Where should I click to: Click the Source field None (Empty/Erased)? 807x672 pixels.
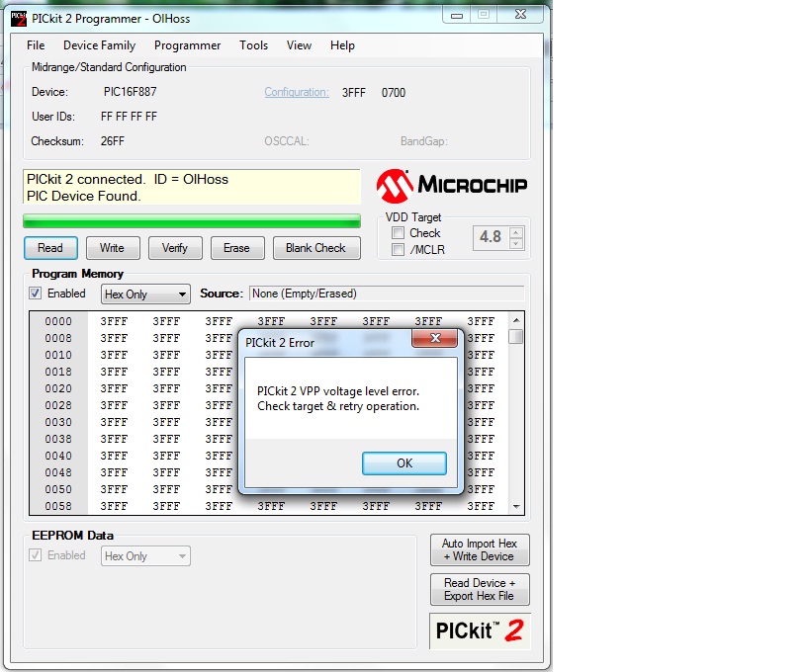click(387, 294)
